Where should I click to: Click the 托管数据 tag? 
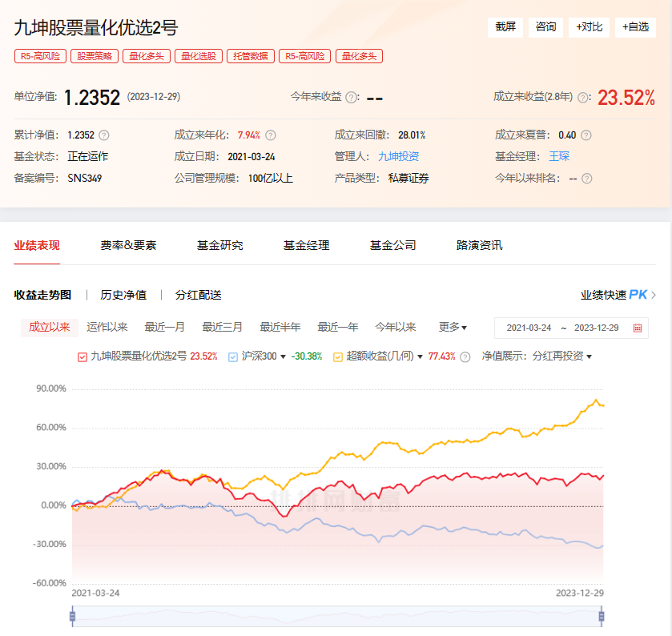pos(250,56)
